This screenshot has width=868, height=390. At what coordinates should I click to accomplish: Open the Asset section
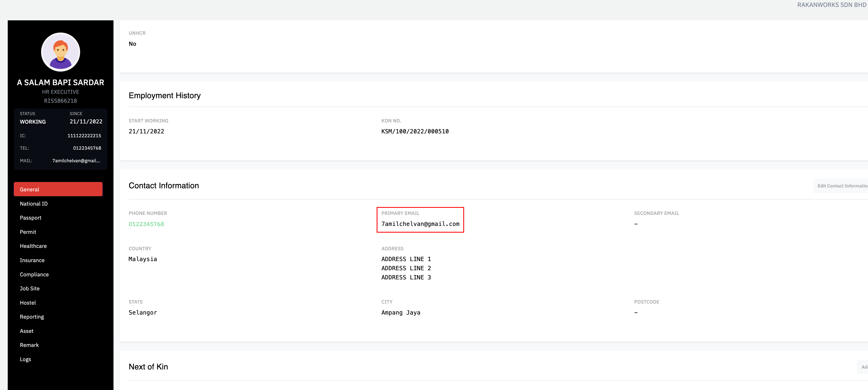[x=27, y=331]
